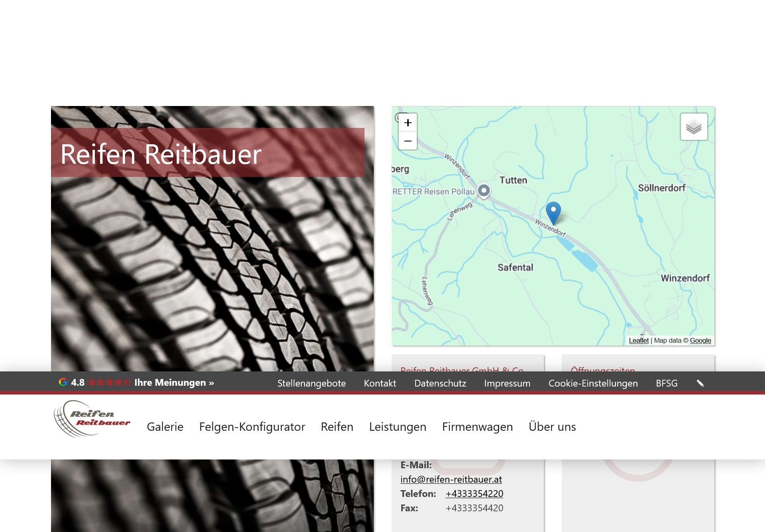Open the map layers control
The width and height of the screenshot is (765, 532).
(694, 127)
